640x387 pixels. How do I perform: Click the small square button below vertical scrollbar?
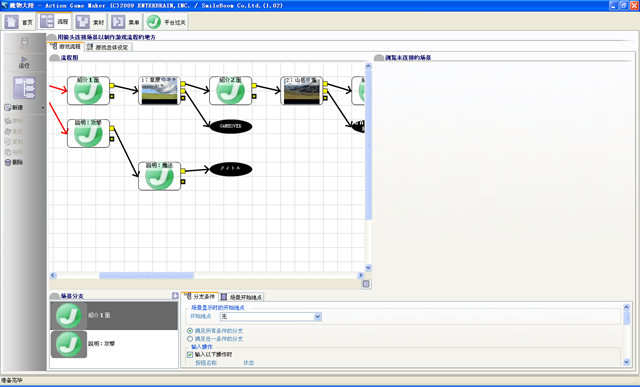point(366,284)
